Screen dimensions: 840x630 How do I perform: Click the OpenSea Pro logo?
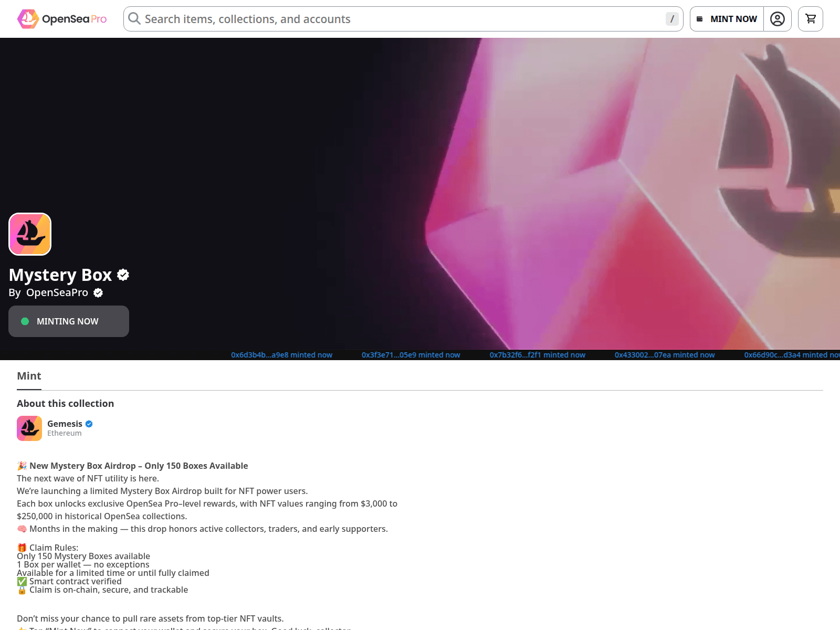tap(62, 19)
